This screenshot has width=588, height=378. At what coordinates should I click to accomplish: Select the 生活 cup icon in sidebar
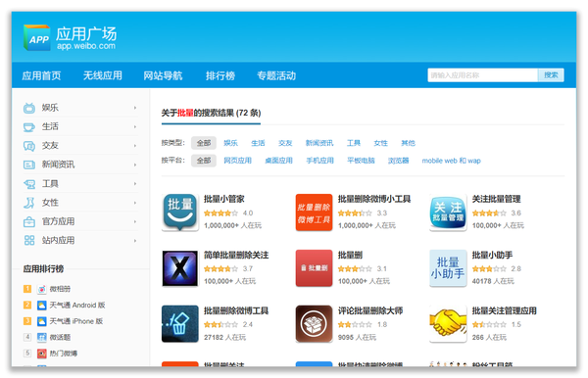pos(29,127)
